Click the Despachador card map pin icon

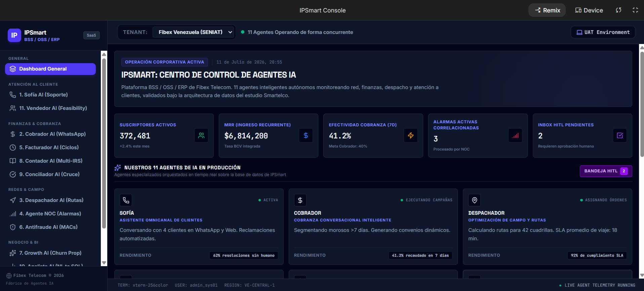[x=474, y=200]
